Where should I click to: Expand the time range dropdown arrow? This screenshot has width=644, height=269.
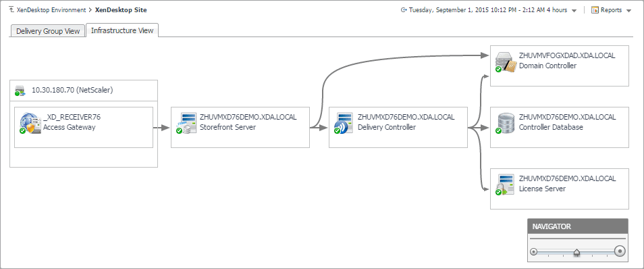point(574,11)
